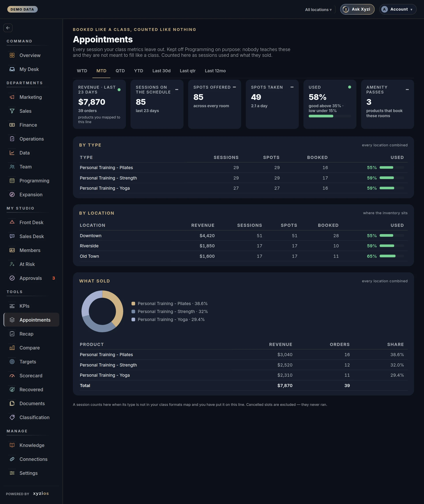The width and height of the screenshot is (424, 504).
Task: Click Old Town used progress bar
Action: [392, 256]
